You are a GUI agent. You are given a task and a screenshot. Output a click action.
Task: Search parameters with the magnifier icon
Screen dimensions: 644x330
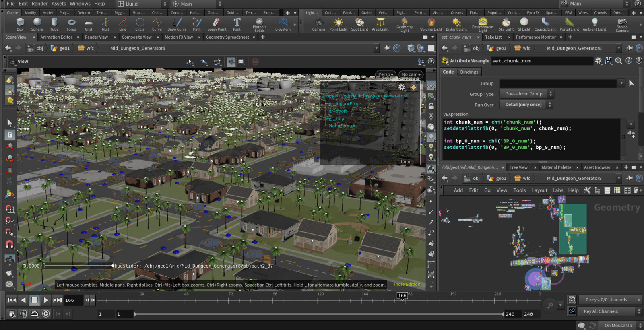click(x=619, y=61)
